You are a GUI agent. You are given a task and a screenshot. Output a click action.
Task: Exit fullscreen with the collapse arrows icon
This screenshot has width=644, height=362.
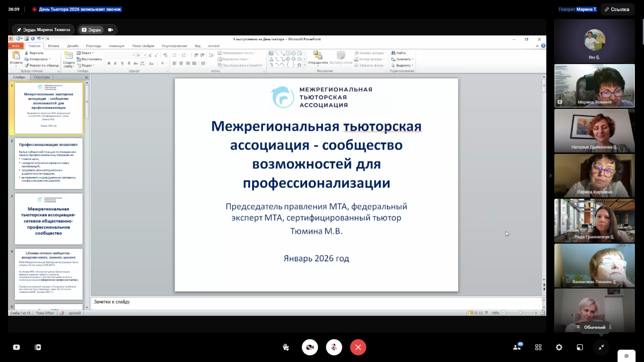pos(601,347)
